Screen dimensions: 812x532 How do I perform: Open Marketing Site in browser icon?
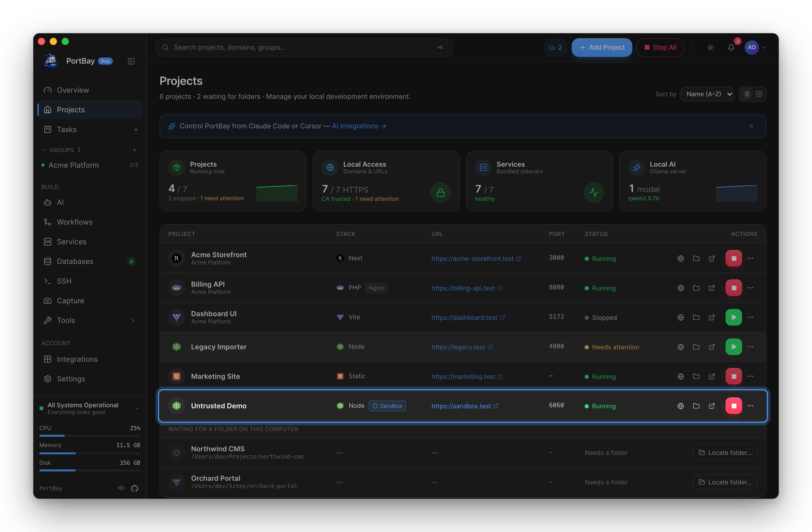[711, 376]
